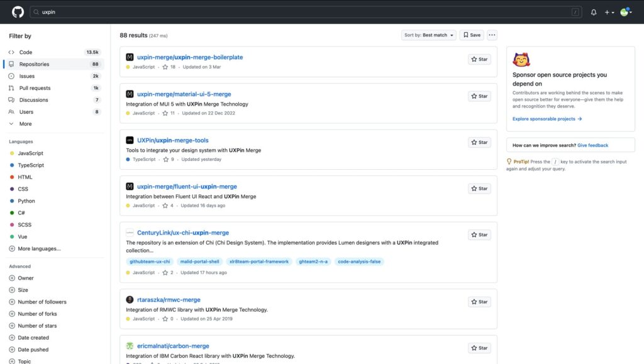View stargazers count 18 on boilerplate
This screenshot has width=644, height=364.
point(169,67)
